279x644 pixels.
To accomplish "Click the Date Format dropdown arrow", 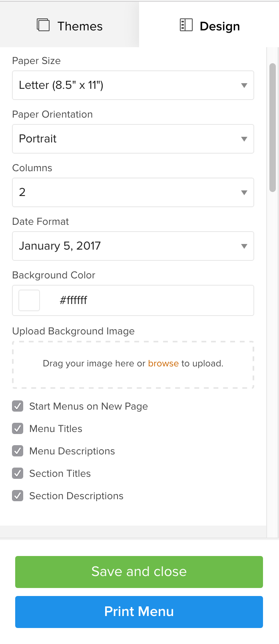I will [244, 246].
